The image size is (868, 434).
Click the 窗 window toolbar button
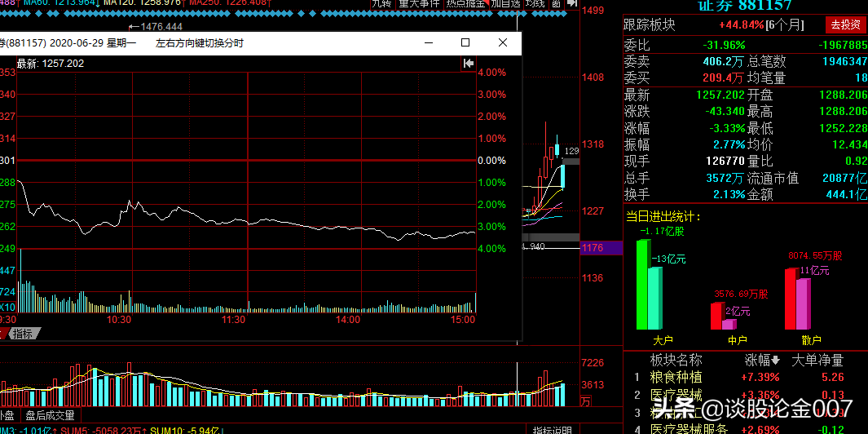[x=556, y=4]
